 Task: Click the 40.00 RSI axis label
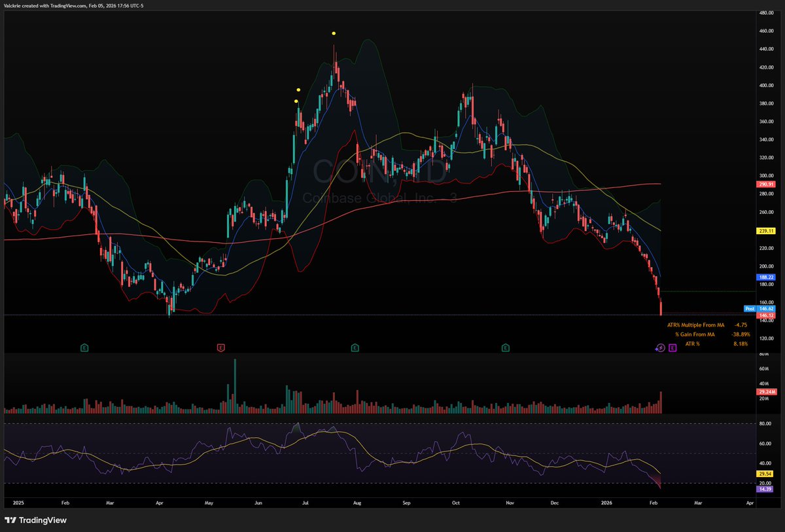point(765,463)
